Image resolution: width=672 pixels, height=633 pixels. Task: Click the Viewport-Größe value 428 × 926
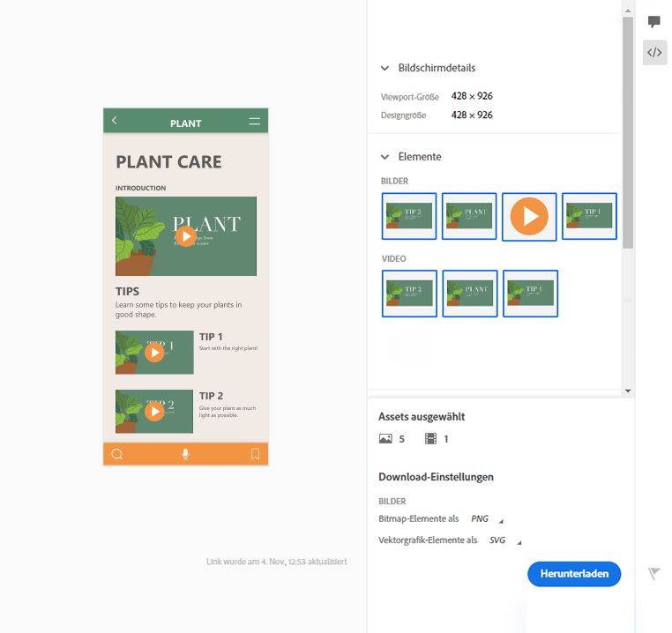(x=472, y=96)
